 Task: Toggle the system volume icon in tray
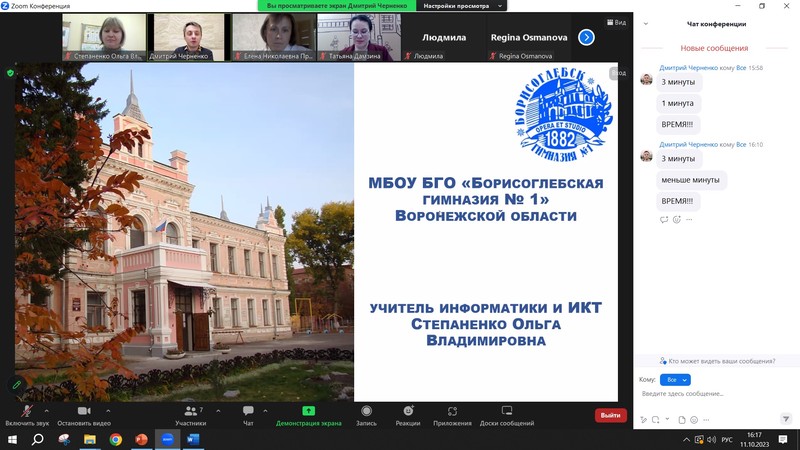click(710, 439)
